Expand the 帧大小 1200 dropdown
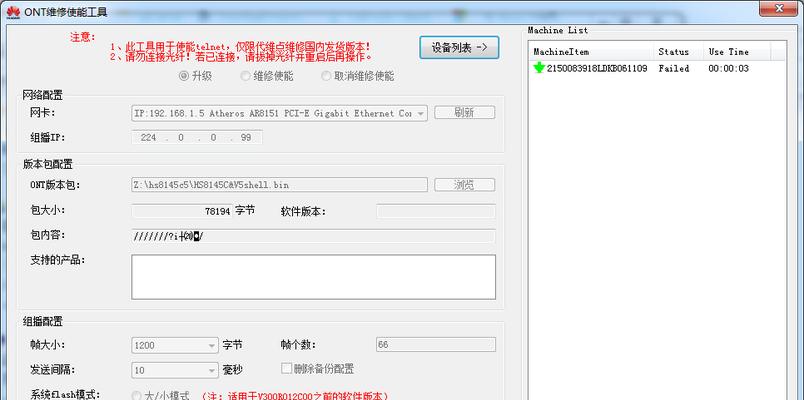804x400 pixels. tap(175, 345)
